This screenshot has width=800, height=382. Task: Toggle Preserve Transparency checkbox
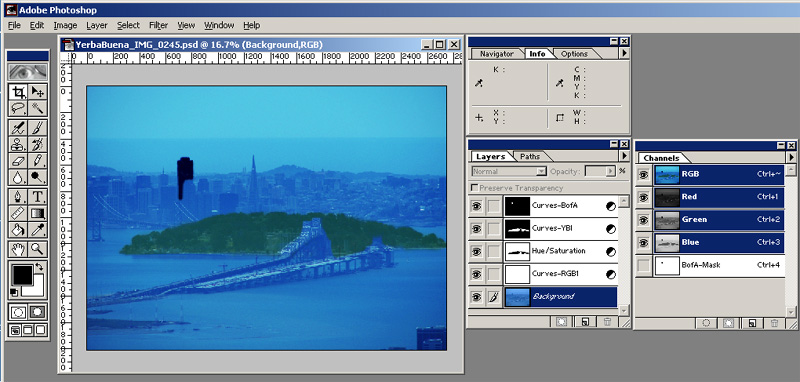pyautogui.click(x=475, y=188)
